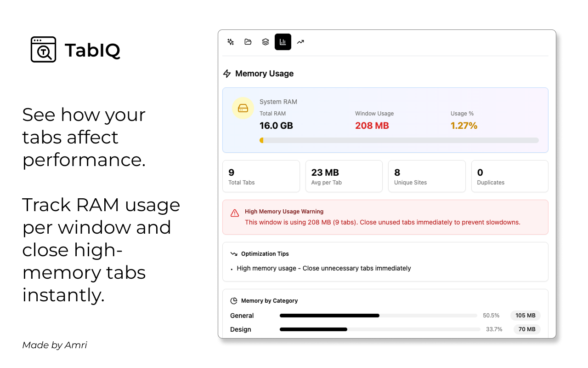The image size is (588, 368).
Task: Select the Total Tabs stat card
Action: point(261,176)
